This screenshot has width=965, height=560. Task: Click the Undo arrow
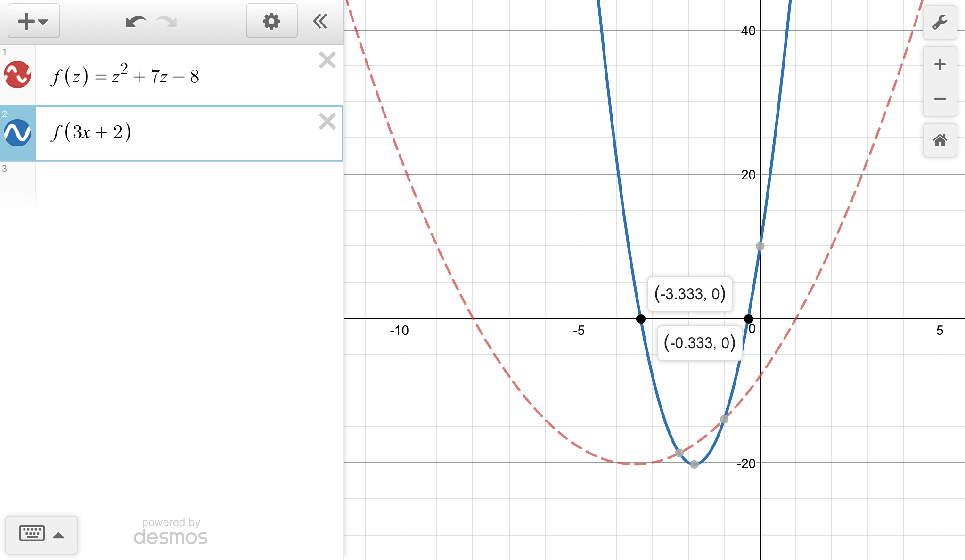click(136, 22)
